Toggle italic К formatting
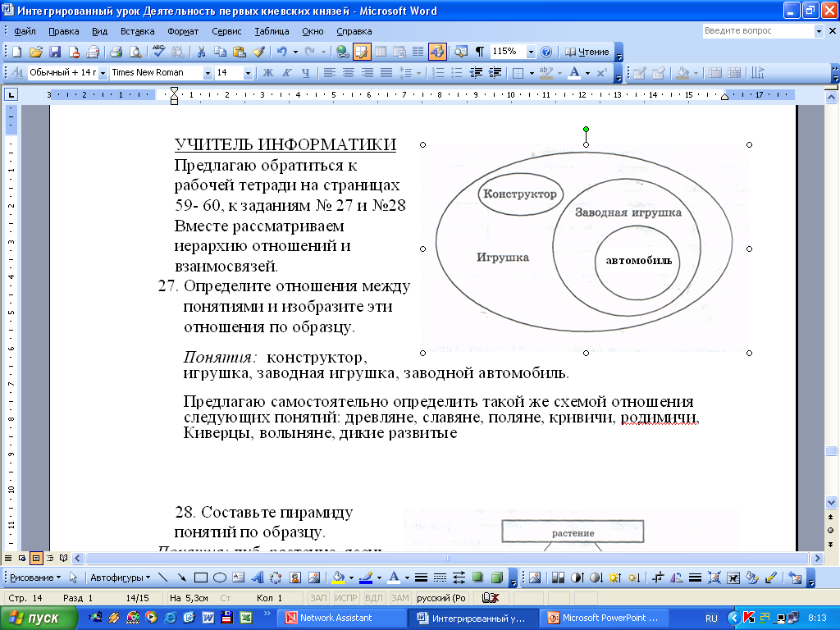 [x=286, y=73]
